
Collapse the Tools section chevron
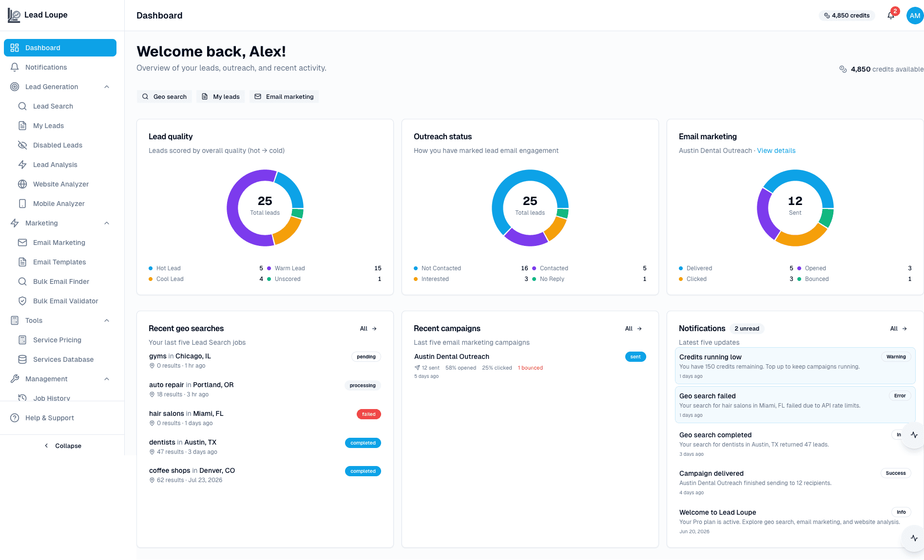click(x=107, y=320)
